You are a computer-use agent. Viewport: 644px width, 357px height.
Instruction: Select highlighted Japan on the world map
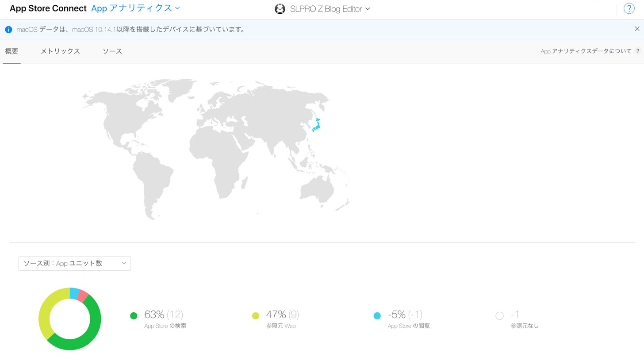[317, 125]
